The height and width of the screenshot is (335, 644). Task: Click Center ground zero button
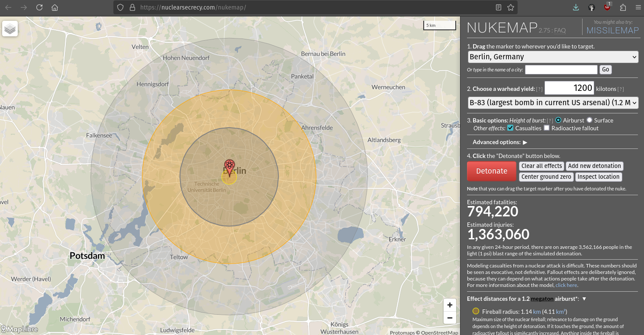coord(546,177)
